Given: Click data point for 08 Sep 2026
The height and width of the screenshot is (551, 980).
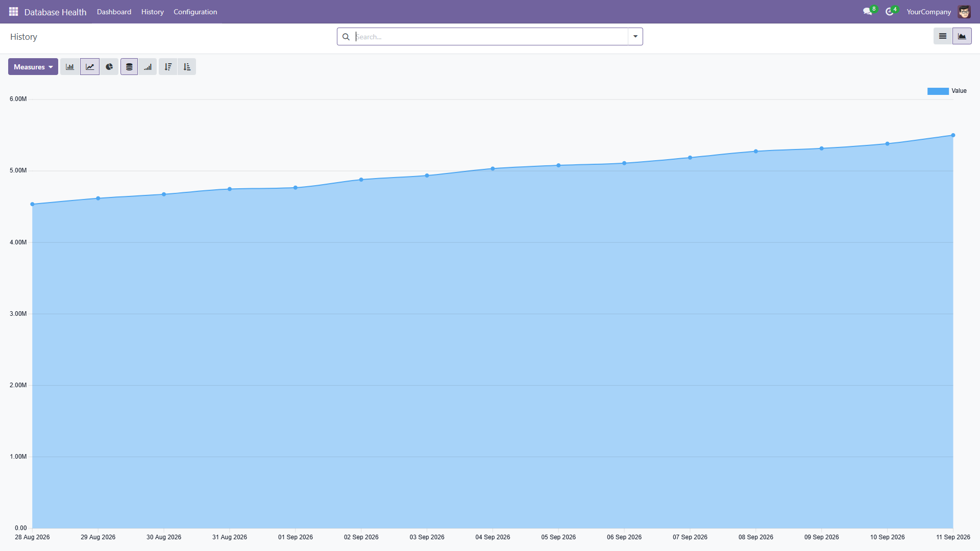Looking at the screenshot, I should 756,151.
